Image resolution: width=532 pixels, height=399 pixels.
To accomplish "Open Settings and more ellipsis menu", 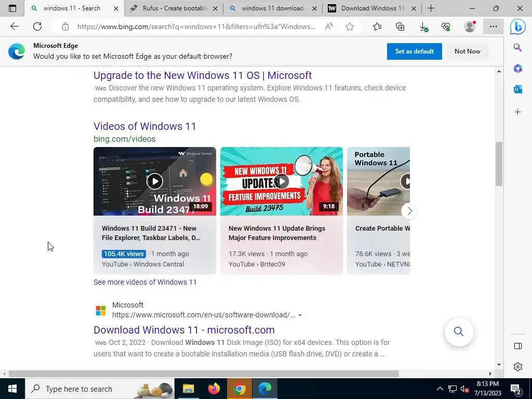I will point(494,26).
